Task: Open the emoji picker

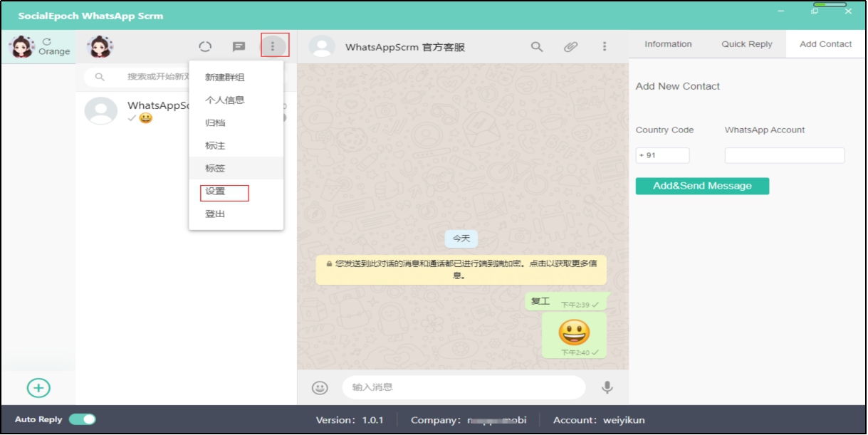Action: [320, 387]
